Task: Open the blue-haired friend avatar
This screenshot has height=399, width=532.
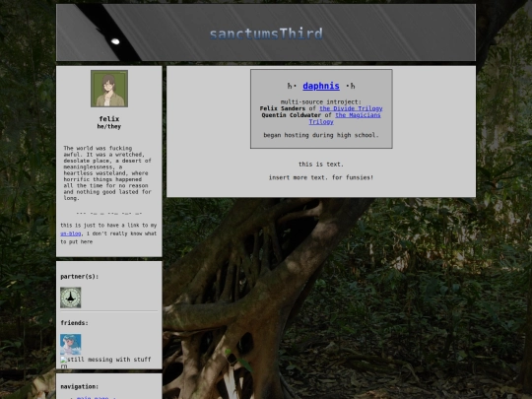Action: pos(71,345)
